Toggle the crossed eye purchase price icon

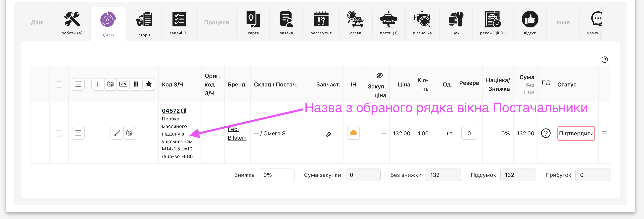click(380, 75)
